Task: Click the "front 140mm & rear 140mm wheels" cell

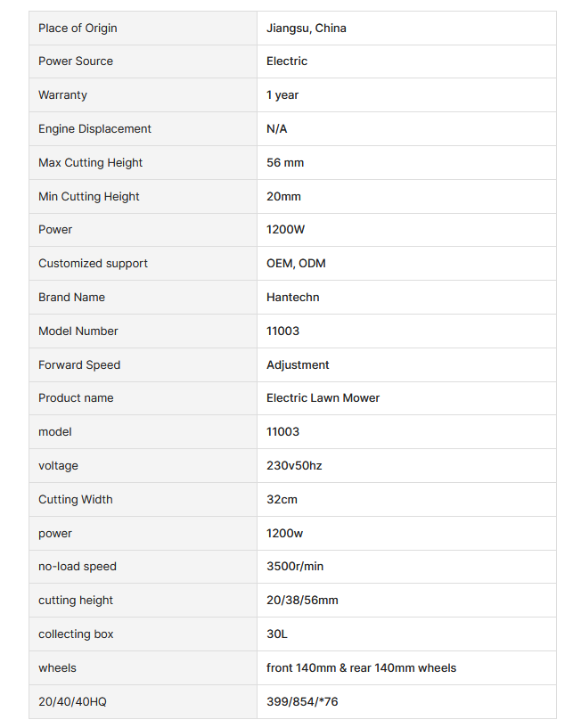Action: 361,668
